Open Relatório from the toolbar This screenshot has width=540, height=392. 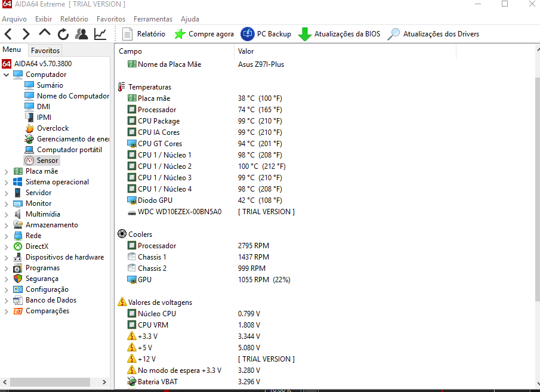(x=144, y=34)
